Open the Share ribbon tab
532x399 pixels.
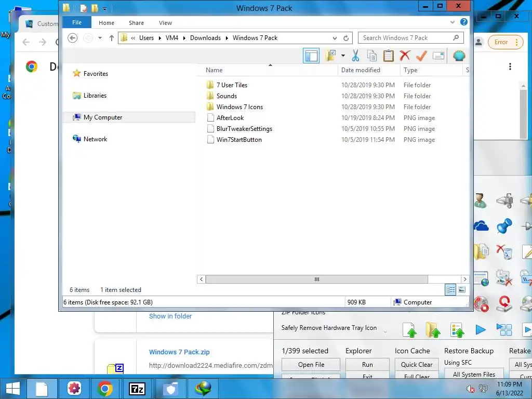[x=137, y=23]
